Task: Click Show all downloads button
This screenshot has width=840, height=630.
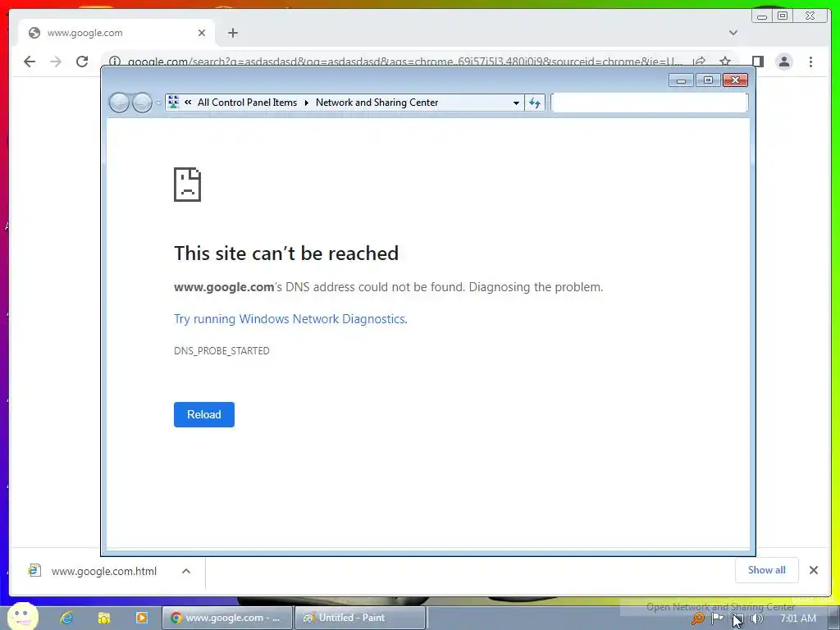Action: [767, 570]
